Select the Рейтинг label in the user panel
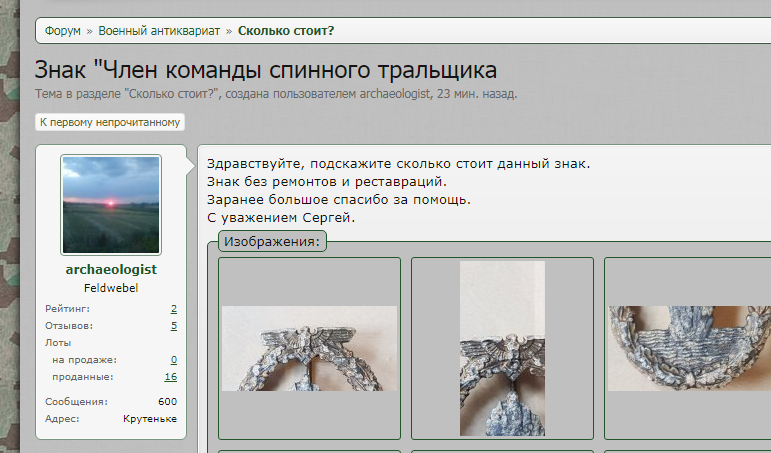The height and width of the screenshot is (453, 771). [x=66, y=309]
